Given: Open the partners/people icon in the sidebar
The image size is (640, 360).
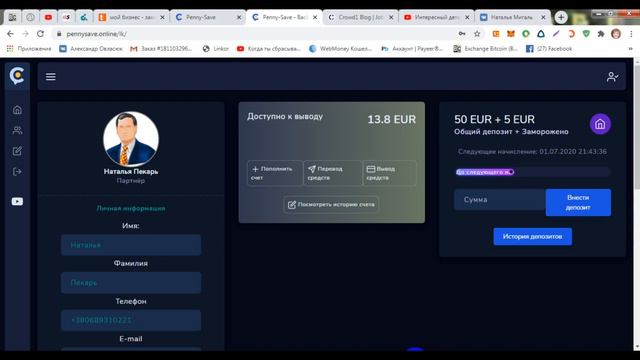Looking at the screenshot, I should (17, 130).
